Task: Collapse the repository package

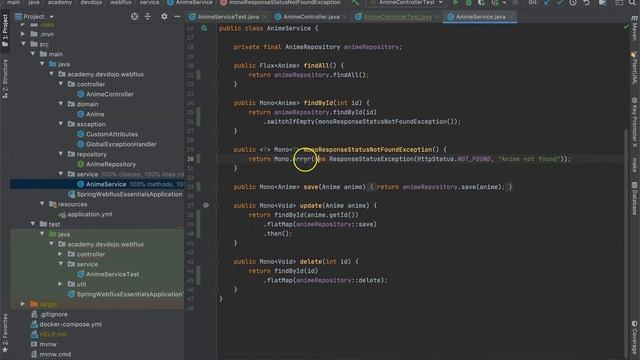Action: coord(61,154)
